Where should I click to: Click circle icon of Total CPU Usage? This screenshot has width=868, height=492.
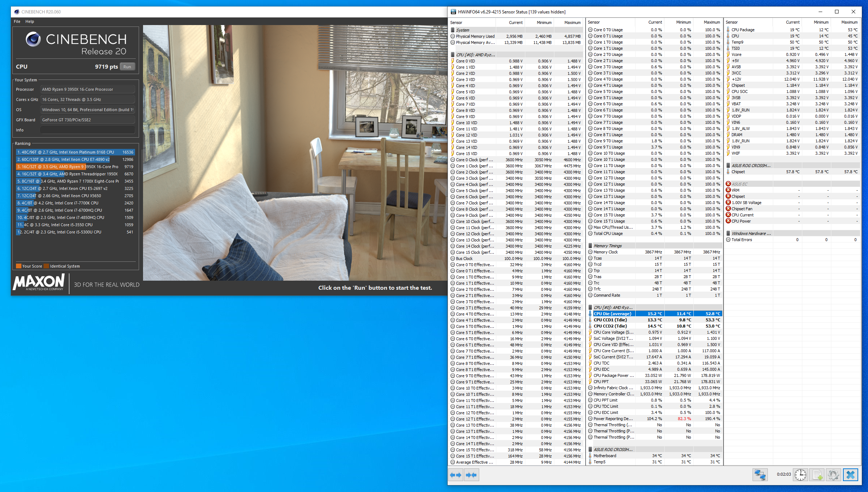590,233
